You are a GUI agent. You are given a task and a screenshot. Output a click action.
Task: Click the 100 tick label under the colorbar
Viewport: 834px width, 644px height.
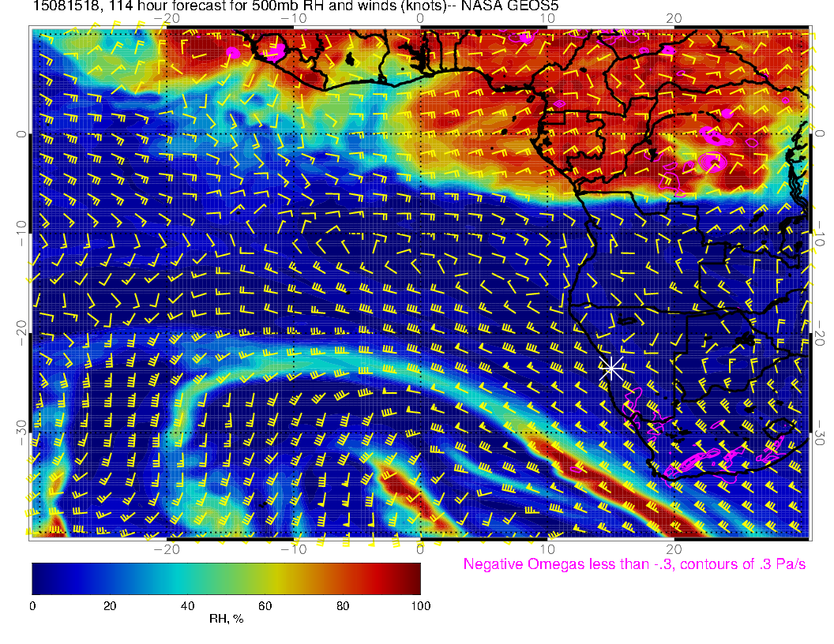tap(420, 605)
